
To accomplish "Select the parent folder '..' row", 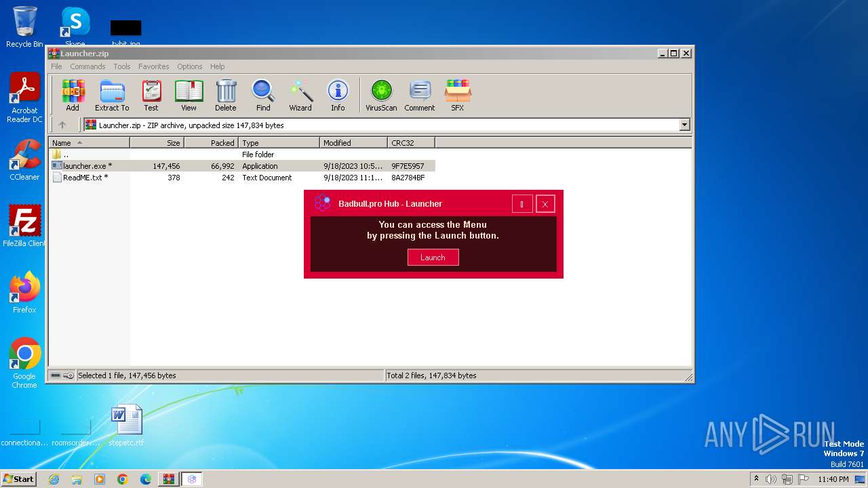I will click(x=242, y=155).
